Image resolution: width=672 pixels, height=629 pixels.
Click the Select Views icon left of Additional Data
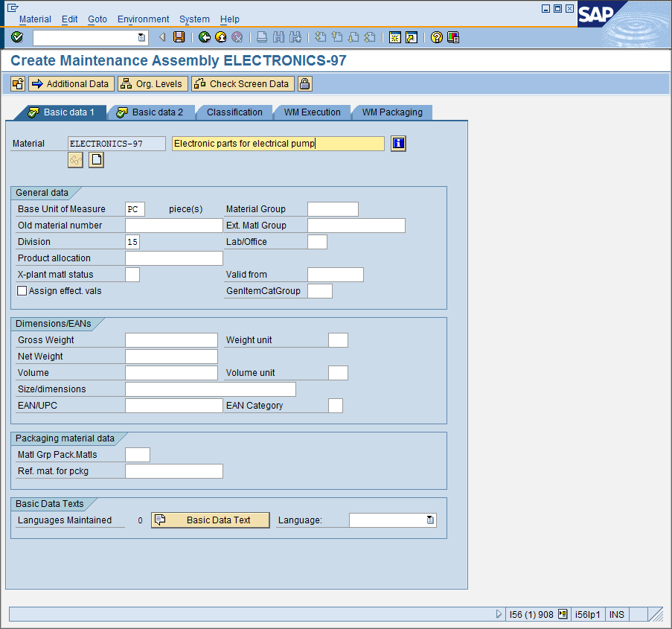click(18, 83)
